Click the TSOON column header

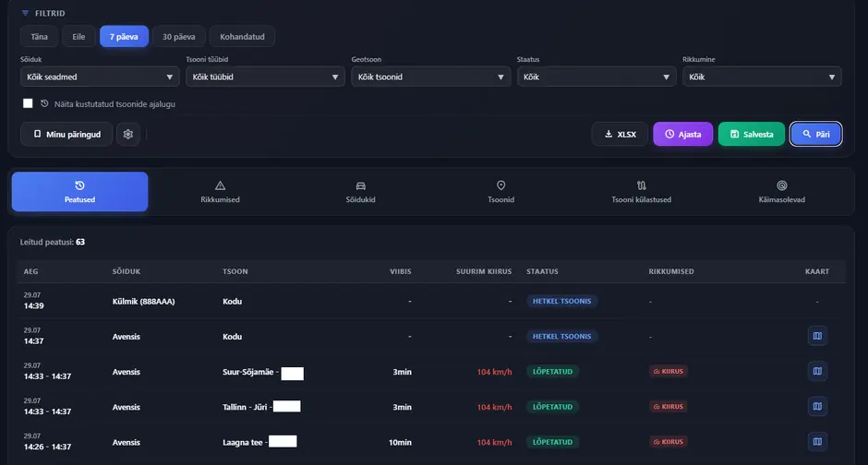pyautogui.click(x=235, y=271)
